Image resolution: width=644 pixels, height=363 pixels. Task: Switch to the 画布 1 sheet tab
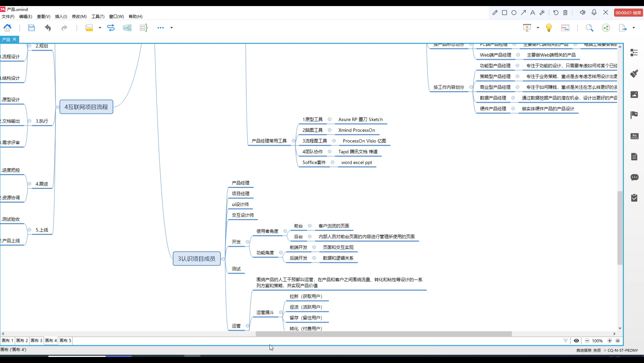point(7,340)
